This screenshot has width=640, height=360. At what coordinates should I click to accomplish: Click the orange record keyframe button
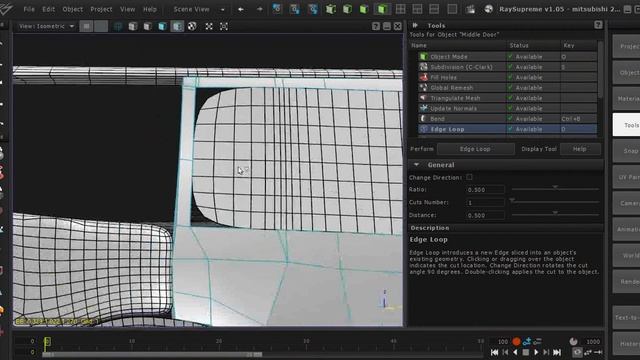[516, 341]
